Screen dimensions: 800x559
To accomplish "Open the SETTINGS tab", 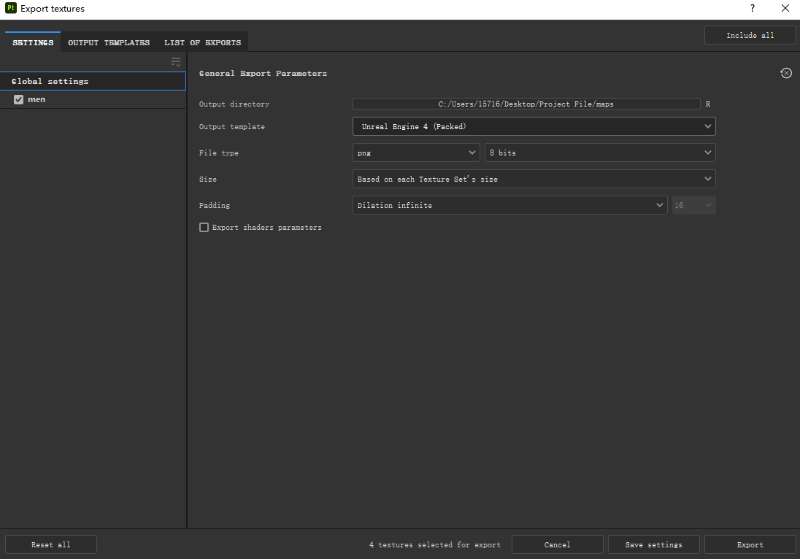I will point(33,42).
